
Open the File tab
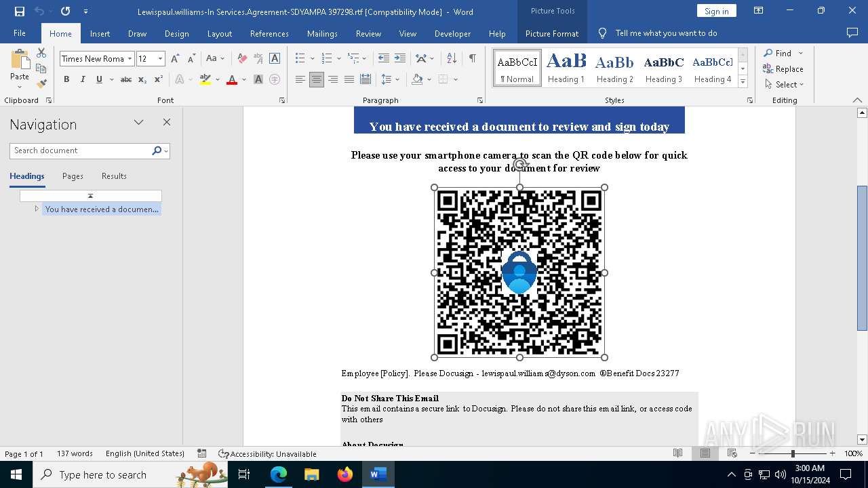20,33
